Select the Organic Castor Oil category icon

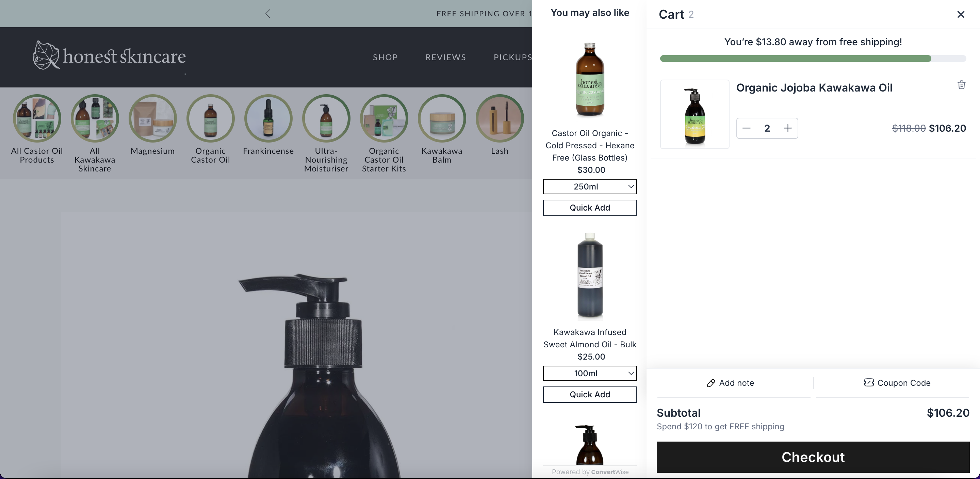(210, 118)
